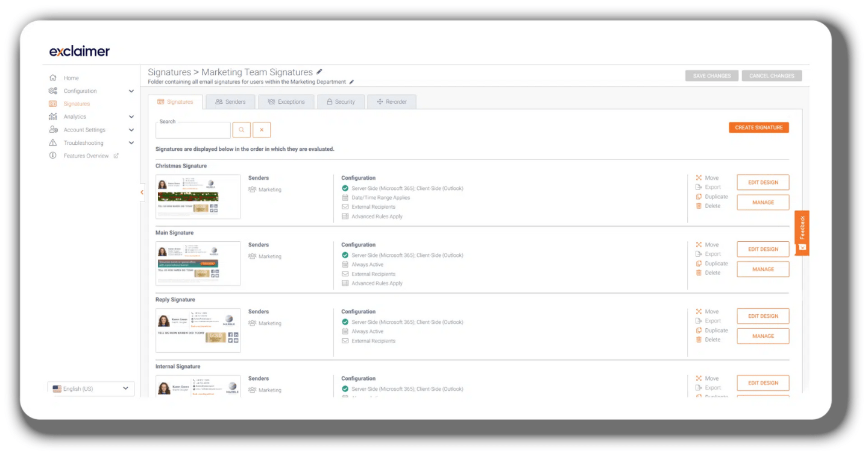Open the Security tab
Image resolution: width=868 pixels, height=456 pixels.
341,102
